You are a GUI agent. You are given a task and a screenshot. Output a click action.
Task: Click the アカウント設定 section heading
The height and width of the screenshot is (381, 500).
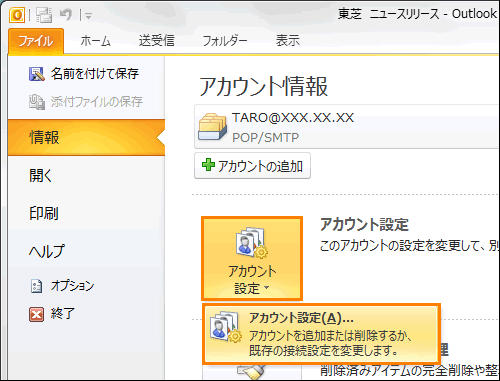[364, 224]
